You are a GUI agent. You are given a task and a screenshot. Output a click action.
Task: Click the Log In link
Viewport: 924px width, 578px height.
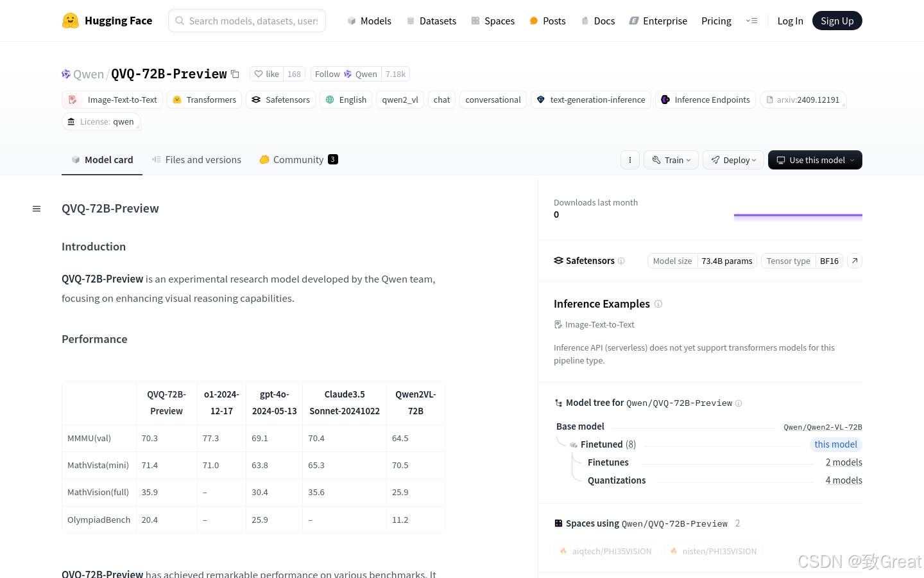[790, 21]
